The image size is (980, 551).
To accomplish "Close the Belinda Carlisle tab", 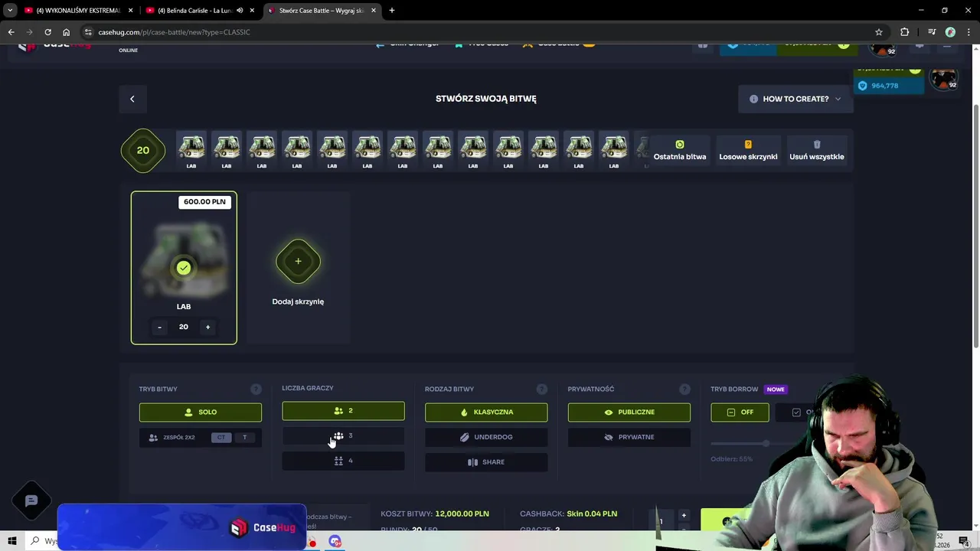I will 252,11.
